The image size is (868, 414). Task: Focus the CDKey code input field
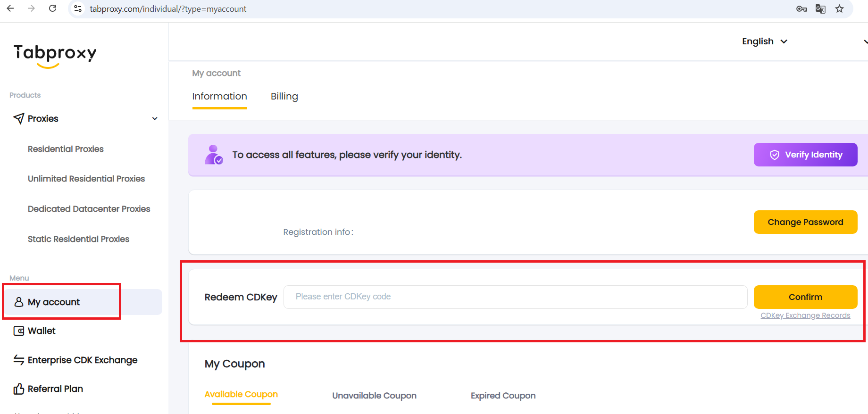tap(515, 297)
